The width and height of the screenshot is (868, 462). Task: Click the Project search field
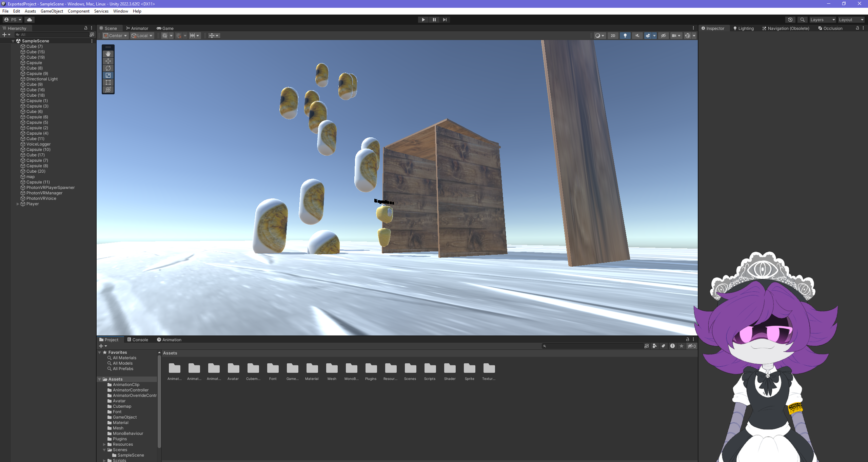point(593,346)
